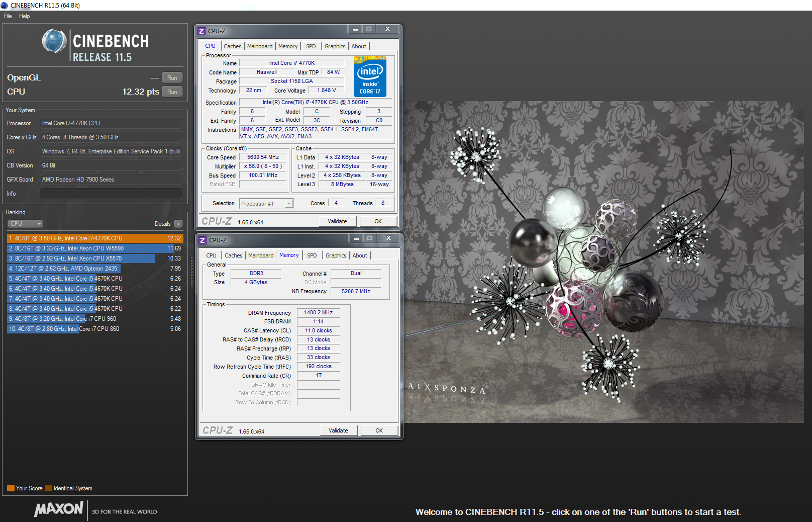Click the Processor field showing i7-4770K CPU
The width and height of the screenshot is (812, 522).
[x=111, y=123]
